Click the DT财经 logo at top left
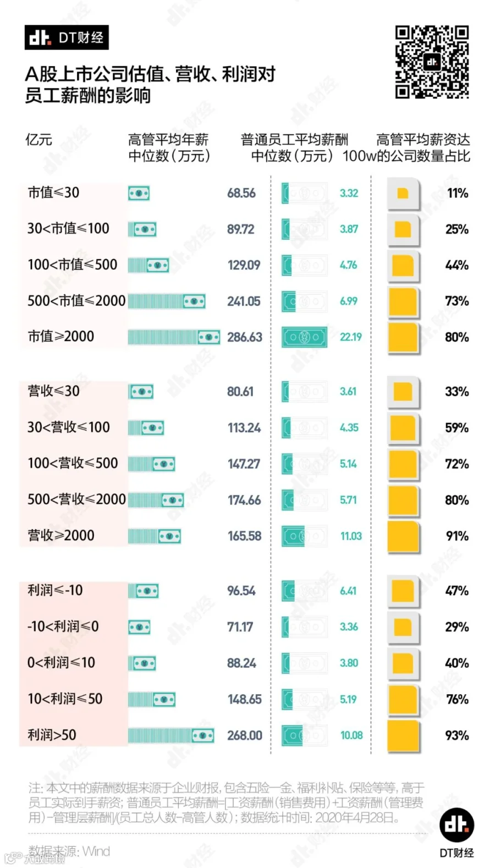The image size is (495, 868). click(x=67, y=37)
